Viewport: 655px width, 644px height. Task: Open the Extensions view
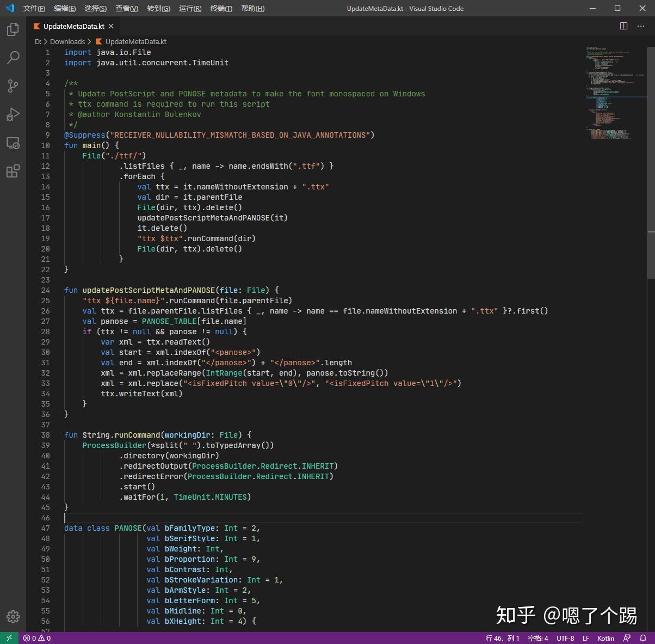click(13, 171)
